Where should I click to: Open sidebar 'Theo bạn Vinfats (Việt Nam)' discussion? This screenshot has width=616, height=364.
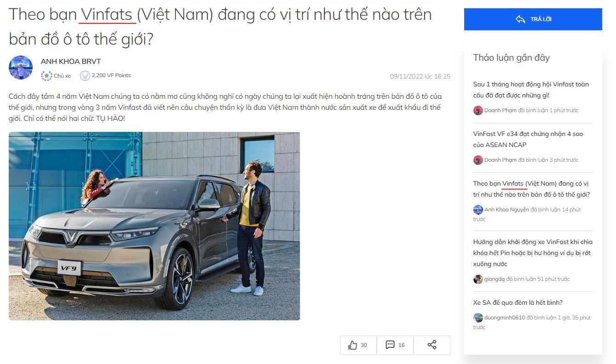point(531,189)
